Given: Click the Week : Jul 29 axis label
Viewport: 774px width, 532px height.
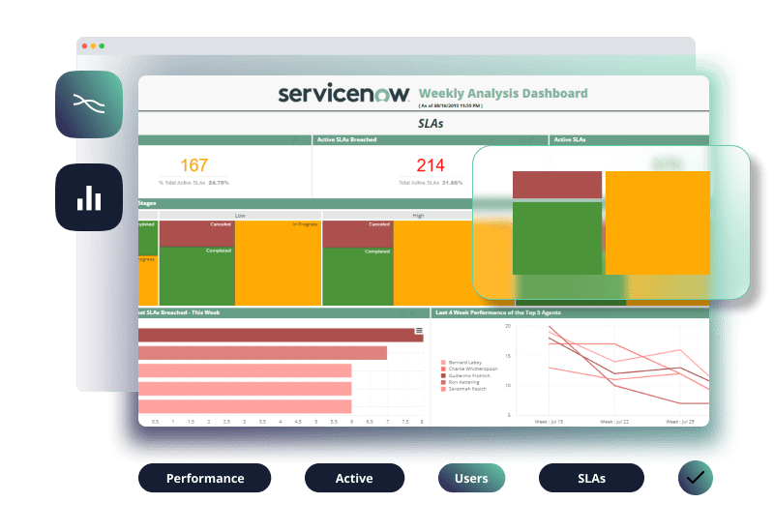Looking at the screenshot, I should 680,422.
